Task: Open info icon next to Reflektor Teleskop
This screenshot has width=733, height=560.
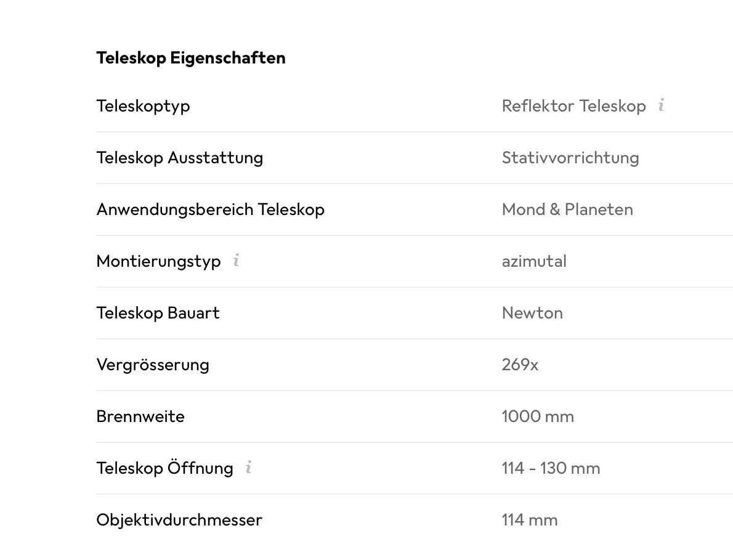Action: (x=661, y=105)
